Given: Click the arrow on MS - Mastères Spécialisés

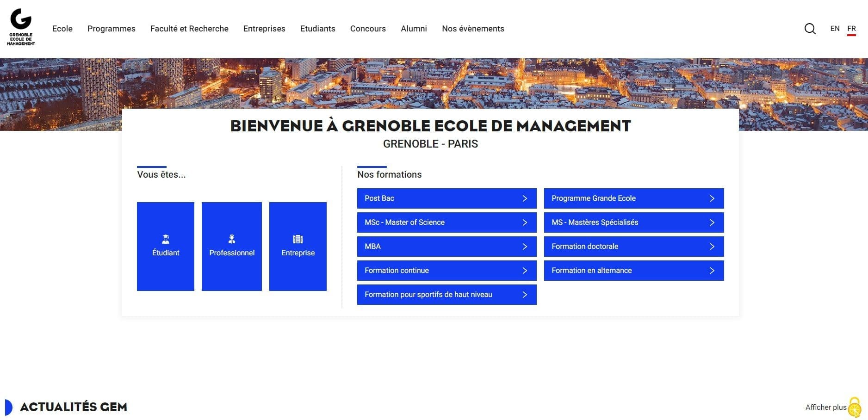Looking at the screenshot, I should [712, 222].
